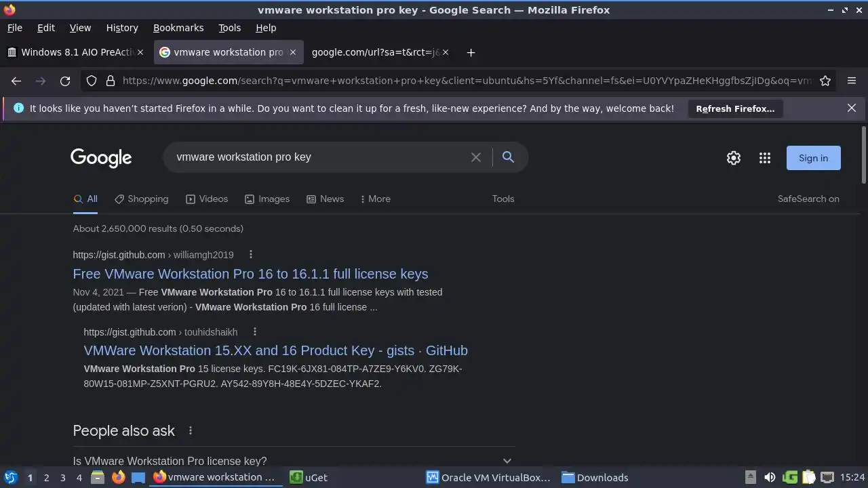This screenshot has height=488, width=868.
Task: Open About this result for People also ask
Action: pos(191,431)
